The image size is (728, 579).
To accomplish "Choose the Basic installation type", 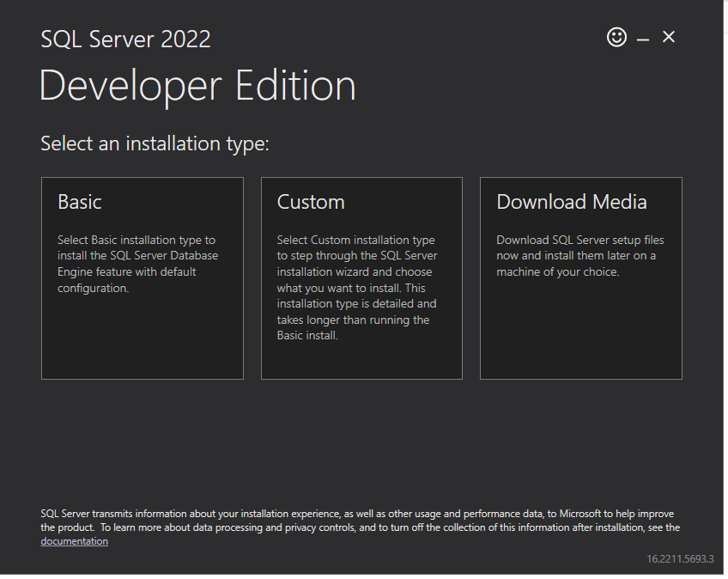I will point(142,277).
